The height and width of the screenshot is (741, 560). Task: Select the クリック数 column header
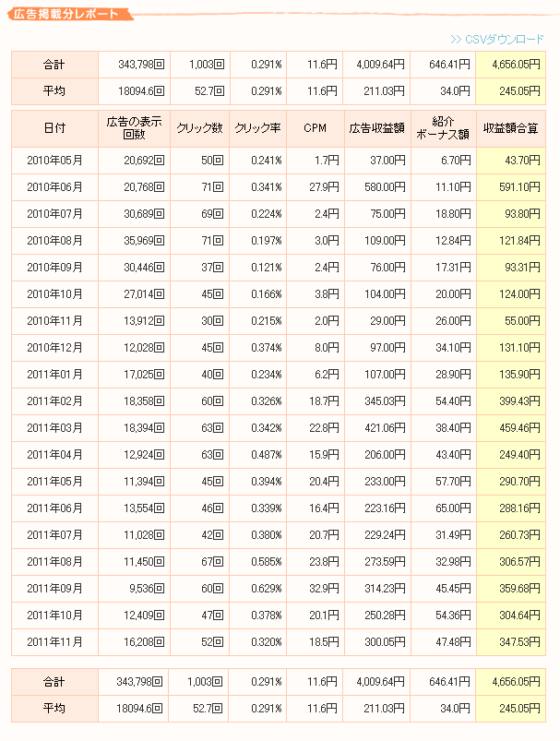click(199, 128)
